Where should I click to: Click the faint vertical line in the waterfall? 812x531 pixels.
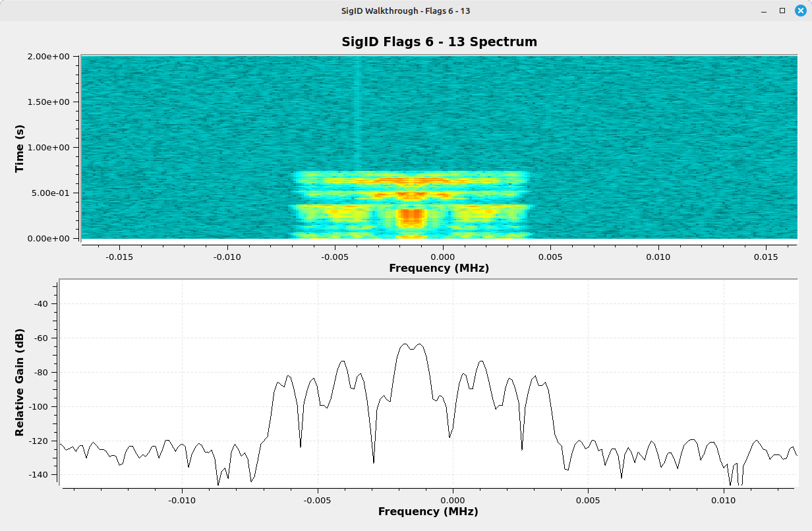coord(357,112)
